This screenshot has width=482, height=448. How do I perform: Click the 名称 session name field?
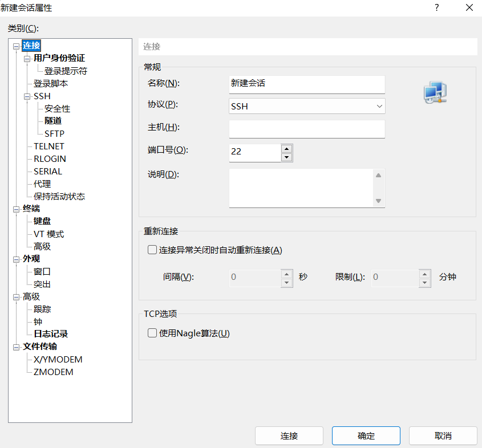coord(307,84)
